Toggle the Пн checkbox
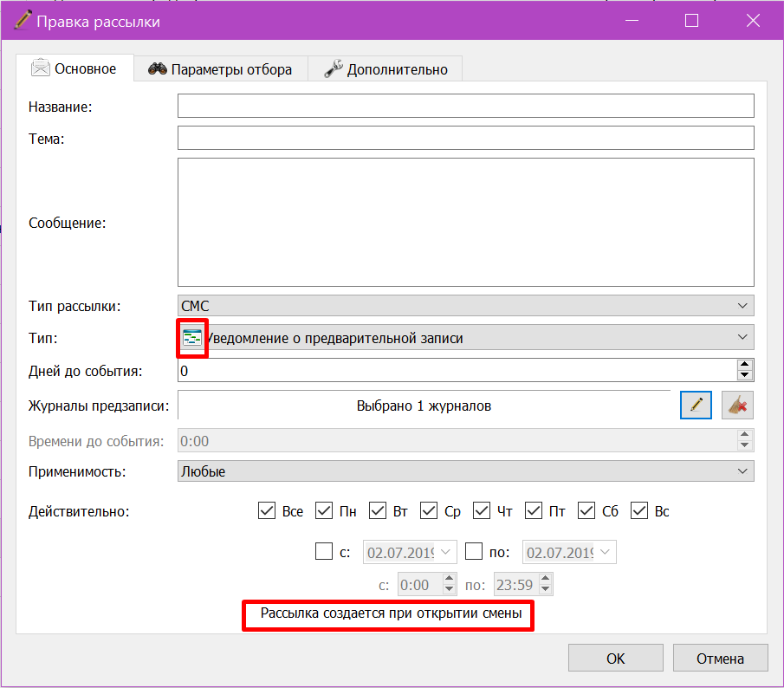784x688 pixels. click(x=324, y=511)
